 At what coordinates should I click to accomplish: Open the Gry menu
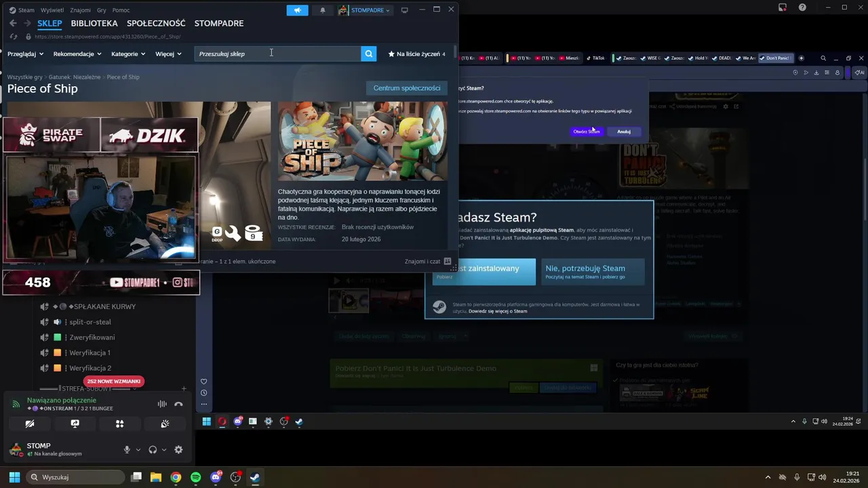(101, 10)
